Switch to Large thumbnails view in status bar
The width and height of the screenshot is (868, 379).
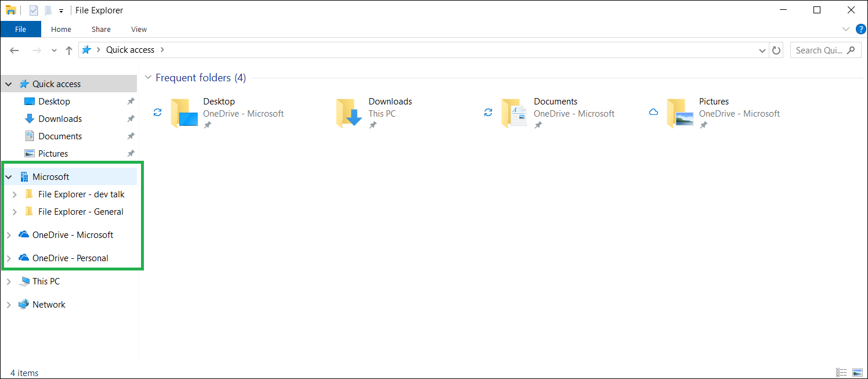pos(858,372)
